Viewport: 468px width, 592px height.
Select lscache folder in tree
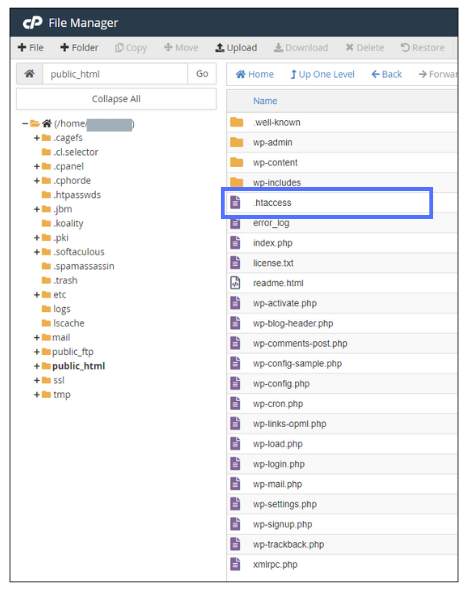(69, 323)
